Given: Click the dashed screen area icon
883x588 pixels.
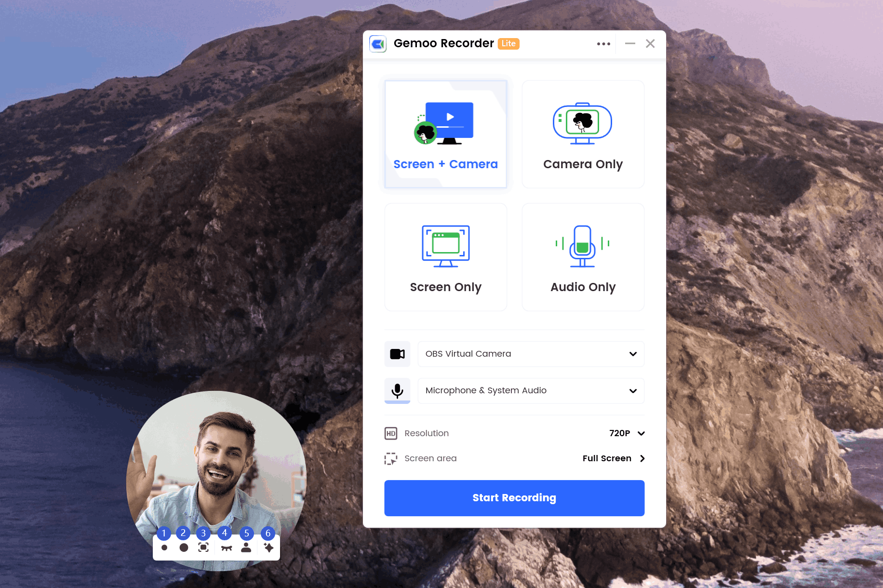Looking at the screenshot, I should [x=391, y=458].
